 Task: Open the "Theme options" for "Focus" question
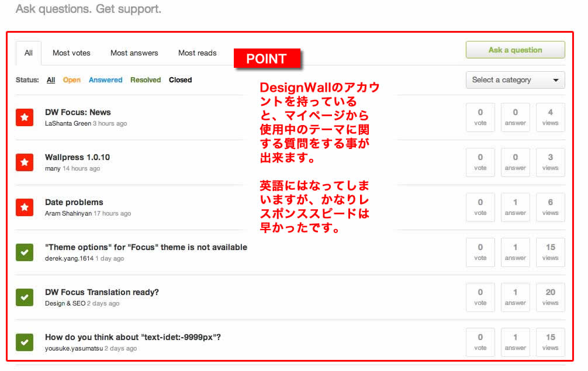(x=146, y=247)
